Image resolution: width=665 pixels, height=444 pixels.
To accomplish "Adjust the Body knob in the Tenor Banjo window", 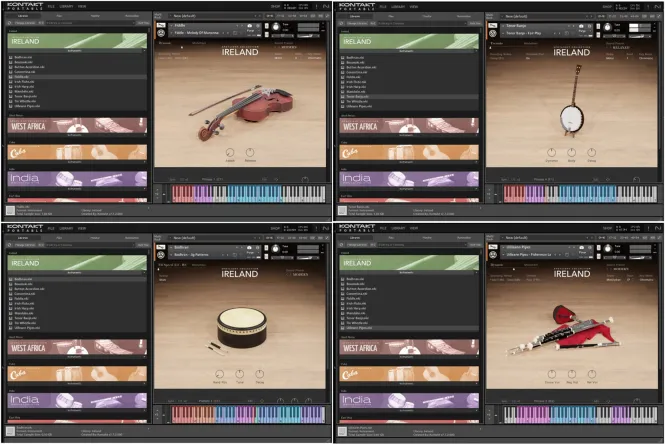I will [x=571, y=152].
